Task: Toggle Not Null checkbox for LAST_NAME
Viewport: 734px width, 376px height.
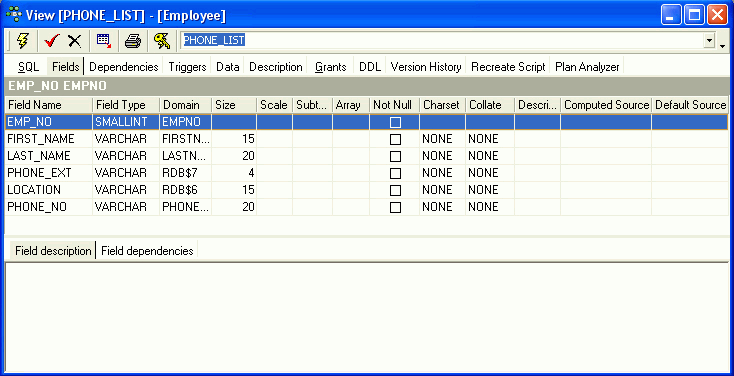Action: 396,156
